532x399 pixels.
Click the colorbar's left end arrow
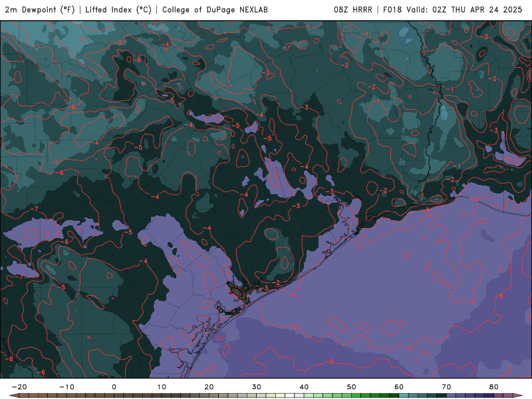[14, 396]
